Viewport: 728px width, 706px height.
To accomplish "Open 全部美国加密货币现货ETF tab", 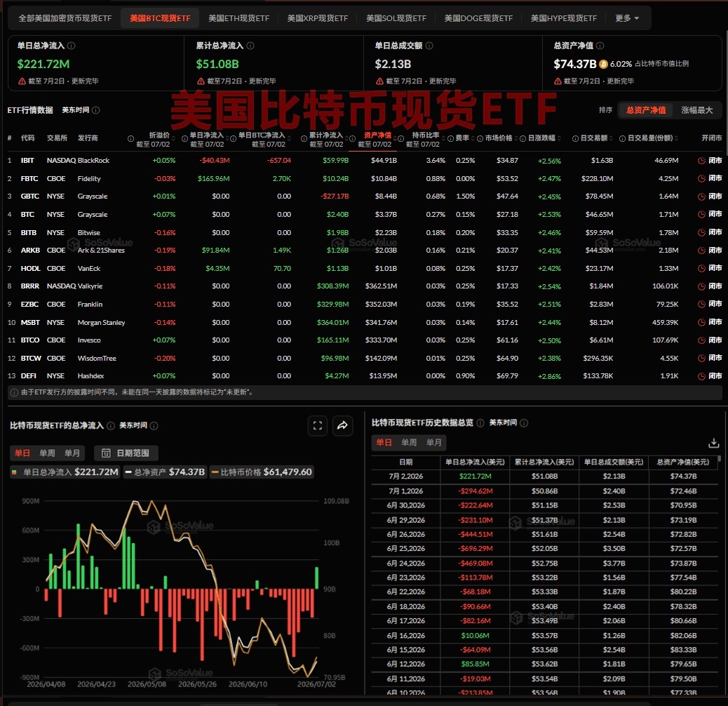I will (x=65, y=18).
